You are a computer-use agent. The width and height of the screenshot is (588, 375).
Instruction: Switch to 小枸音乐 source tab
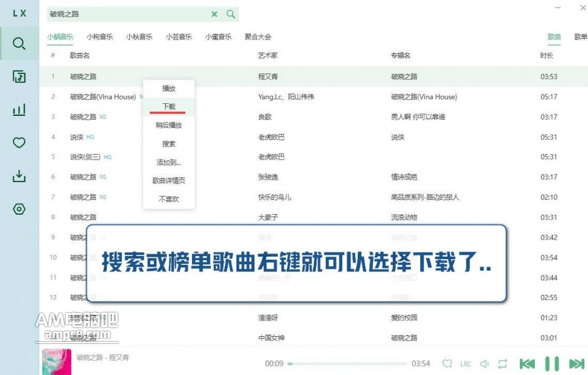coord(100,37)
